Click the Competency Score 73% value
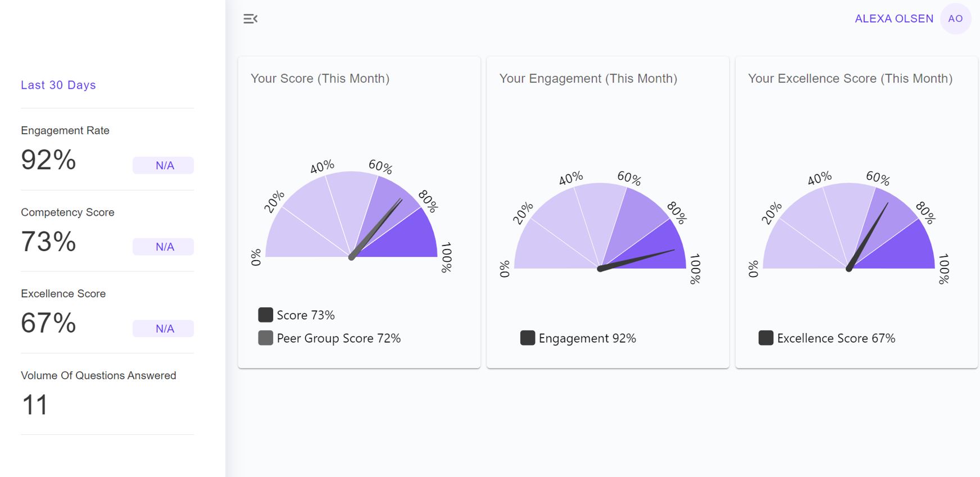Image resolution: width=980 pixels, height=477 pixels. pos(48,242)
